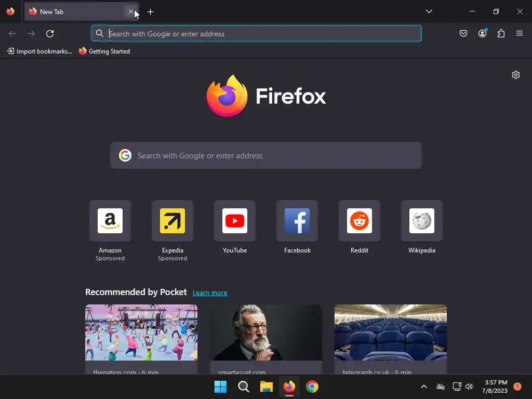This screenshot has height=399, width=532.
Task: Open the thenation.com Pocket story thumbnail
Action: [141, 332]
